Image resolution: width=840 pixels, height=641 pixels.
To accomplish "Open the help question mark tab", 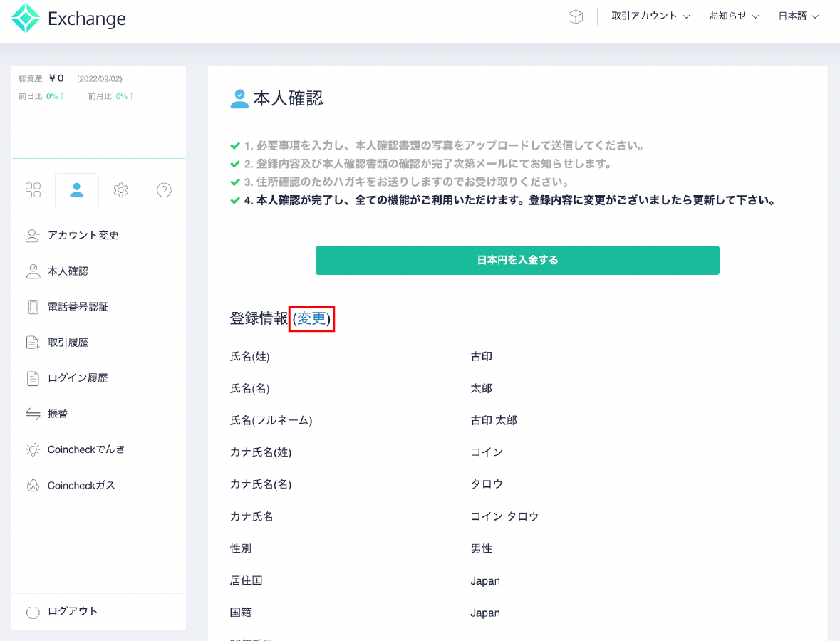I will [164, 190].
